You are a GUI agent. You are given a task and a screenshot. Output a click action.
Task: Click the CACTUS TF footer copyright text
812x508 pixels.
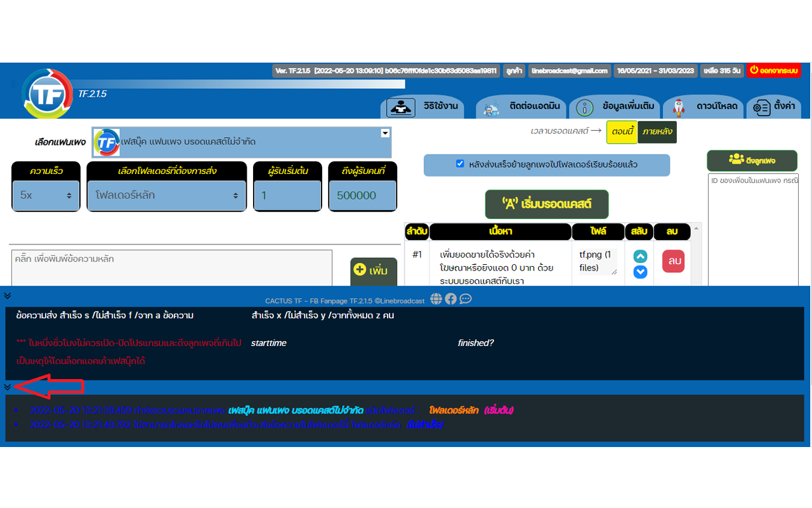[345, 300]
